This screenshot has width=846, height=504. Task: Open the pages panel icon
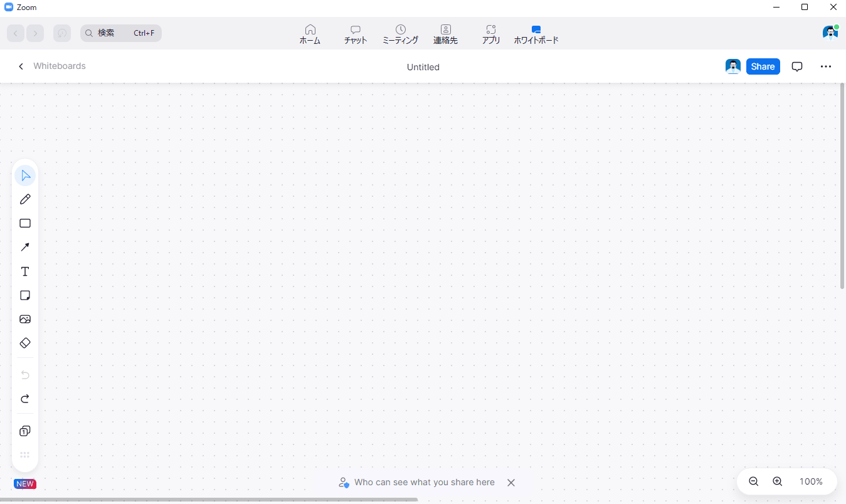pyautogui.click(x=25, y=431)
